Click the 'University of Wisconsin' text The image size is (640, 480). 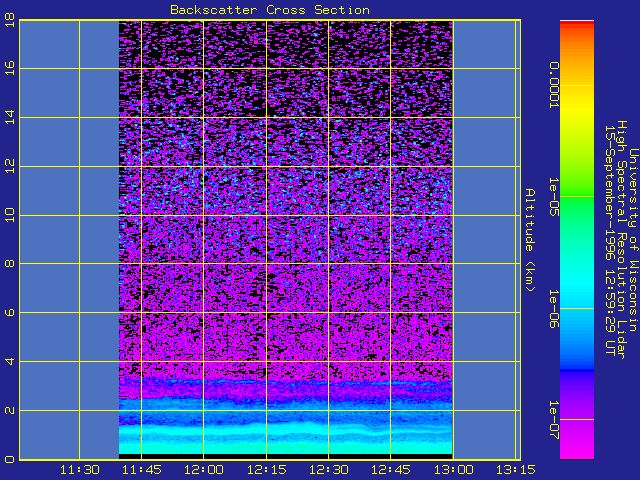tap(633, 240)
